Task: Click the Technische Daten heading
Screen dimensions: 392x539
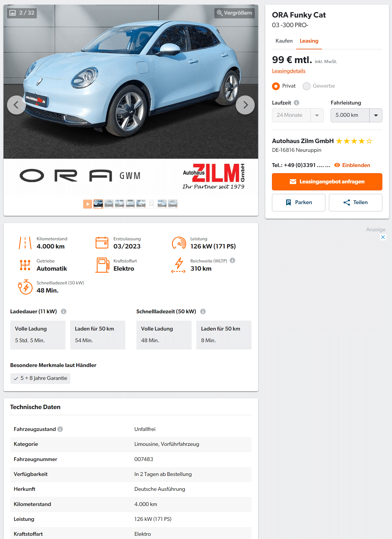Action: 35,407
